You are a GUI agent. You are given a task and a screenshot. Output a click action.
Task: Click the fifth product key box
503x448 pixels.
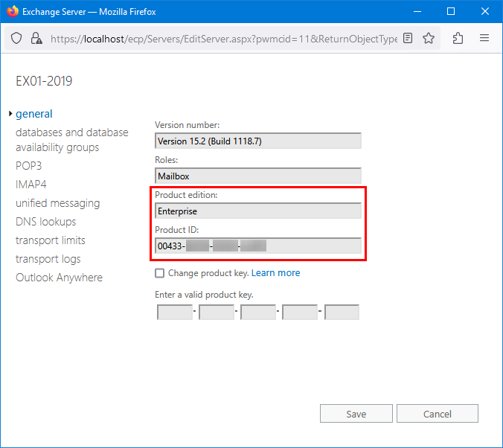(x=342, y=312)
